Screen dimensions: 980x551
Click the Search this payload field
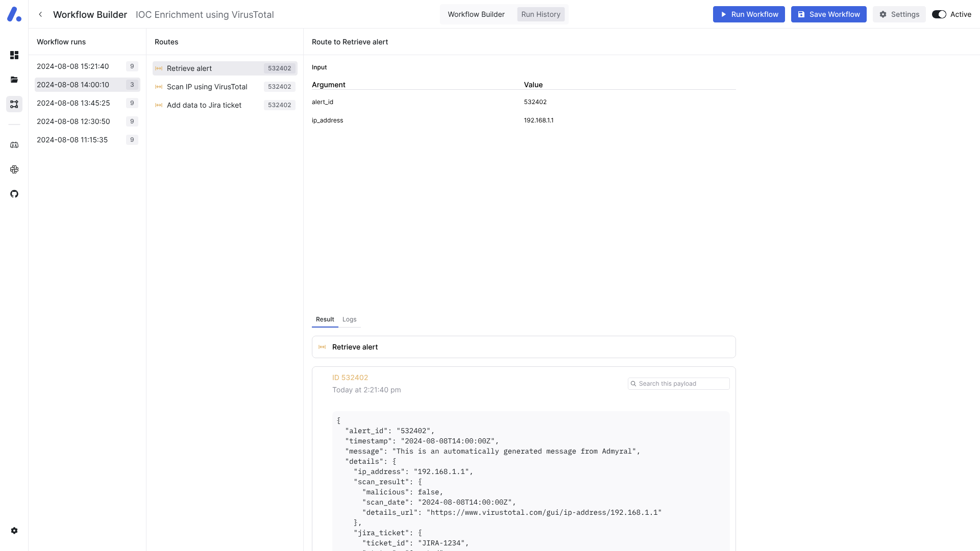tap(682, 384)
